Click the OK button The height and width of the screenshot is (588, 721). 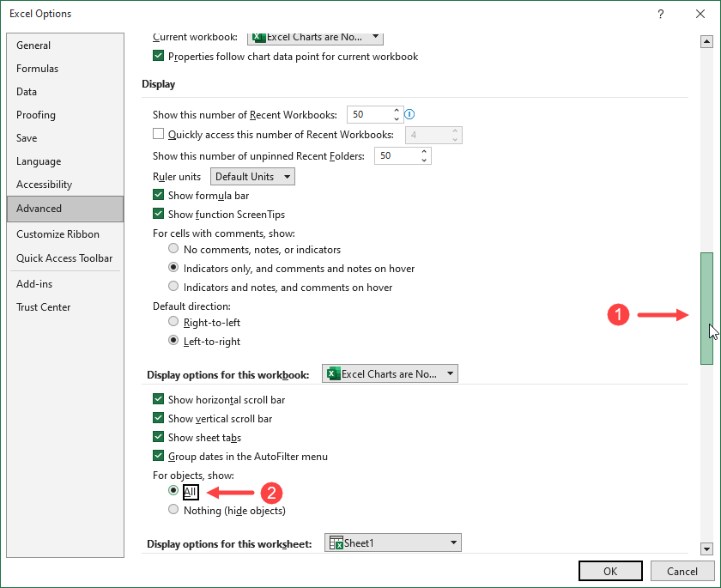pos(609,571)
